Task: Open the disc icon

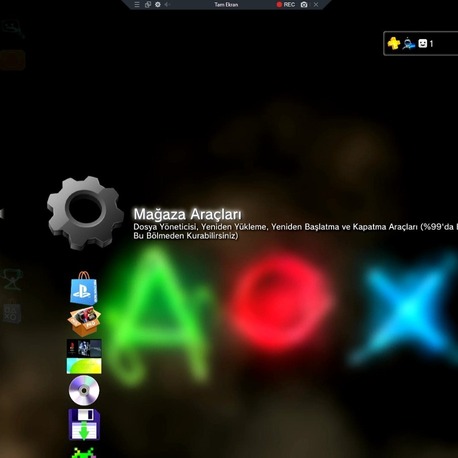Action: pos(84,390)
